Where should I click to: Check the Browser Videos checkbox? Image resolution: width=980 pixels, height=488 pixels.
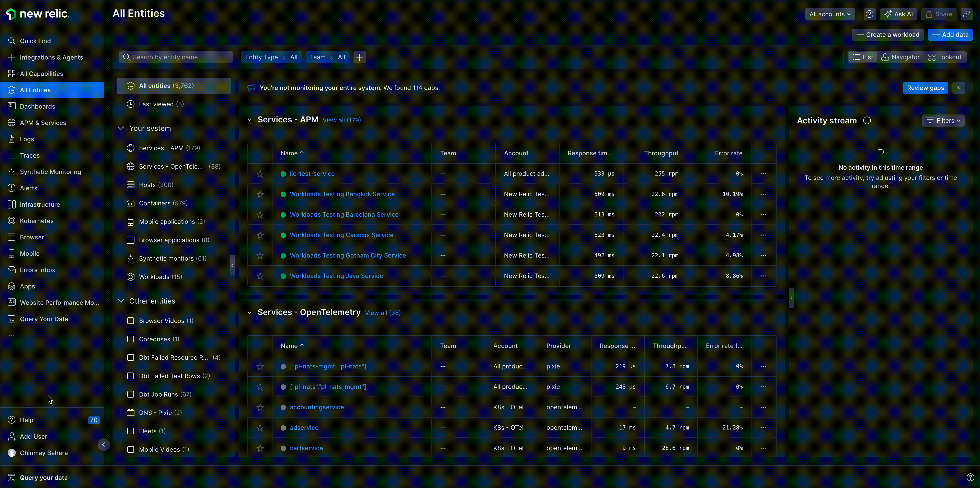(131, 321)
